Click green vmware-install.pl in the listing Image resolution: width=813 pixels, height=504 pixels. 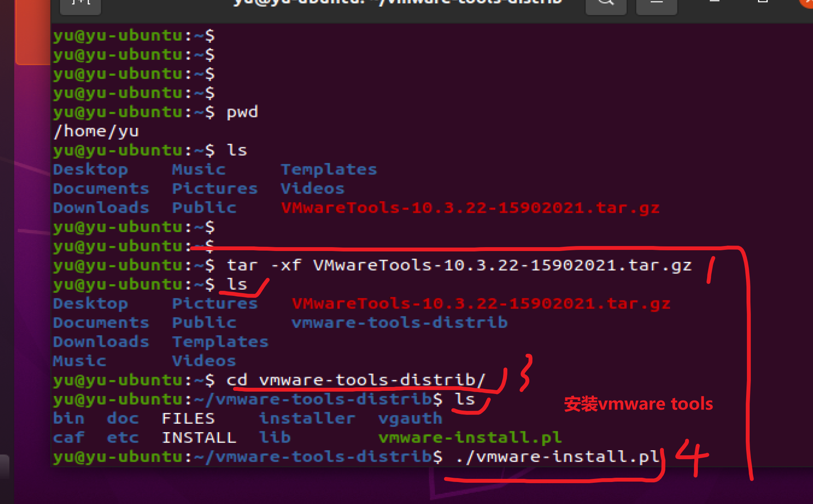469,438
